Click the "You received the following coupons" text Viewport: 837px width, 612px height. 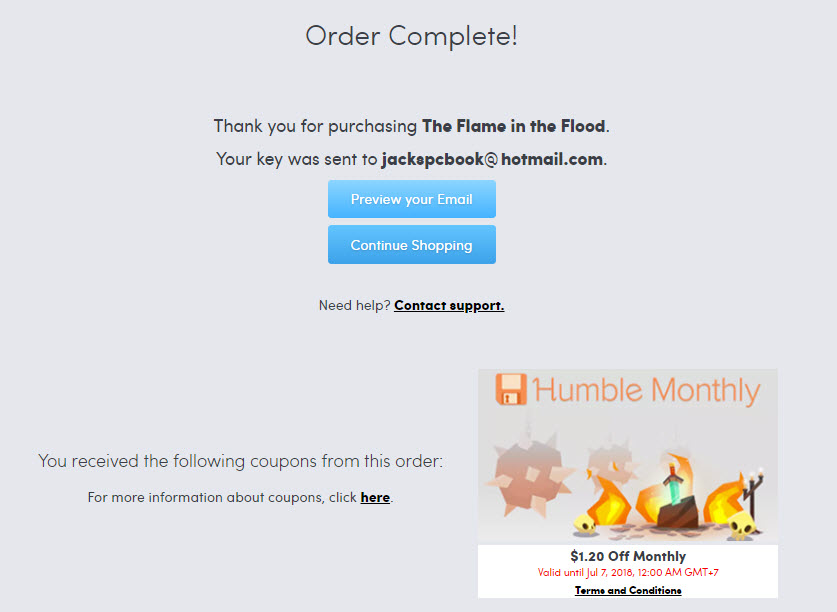click(x=240, y=461)
